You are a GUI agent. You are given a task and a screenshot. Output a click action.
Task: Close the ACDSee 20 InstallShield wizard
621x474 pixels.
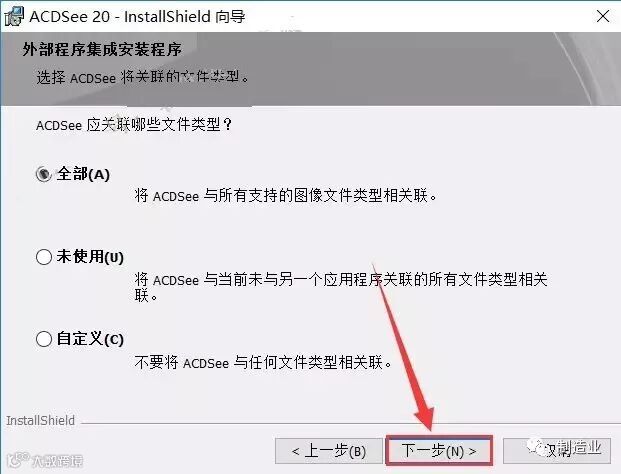[603, 16]
